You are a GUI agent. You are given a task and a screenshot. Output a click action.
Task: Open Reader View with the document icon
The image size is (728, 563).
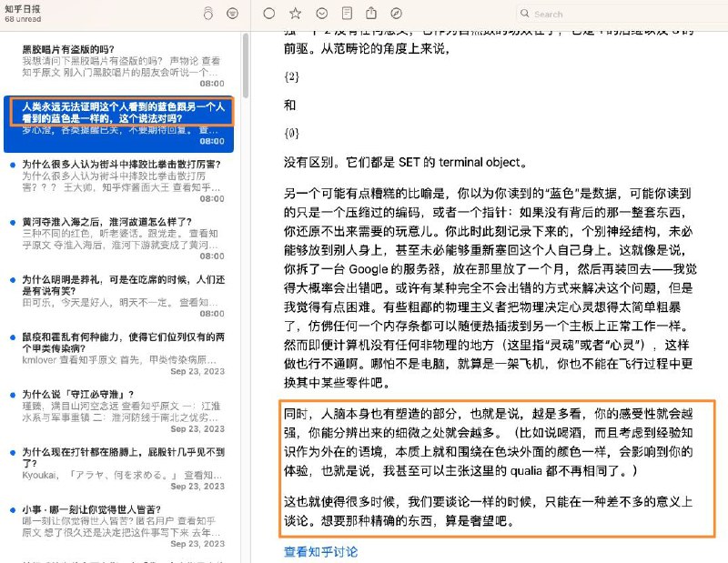pos(347,14)
